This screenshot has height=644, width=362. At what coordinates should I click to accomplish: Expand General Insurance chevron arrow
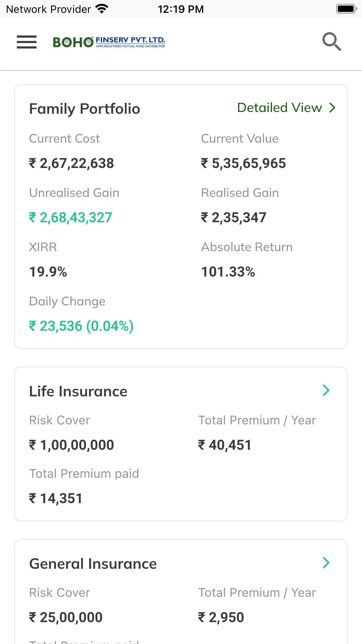pos(326,563)
